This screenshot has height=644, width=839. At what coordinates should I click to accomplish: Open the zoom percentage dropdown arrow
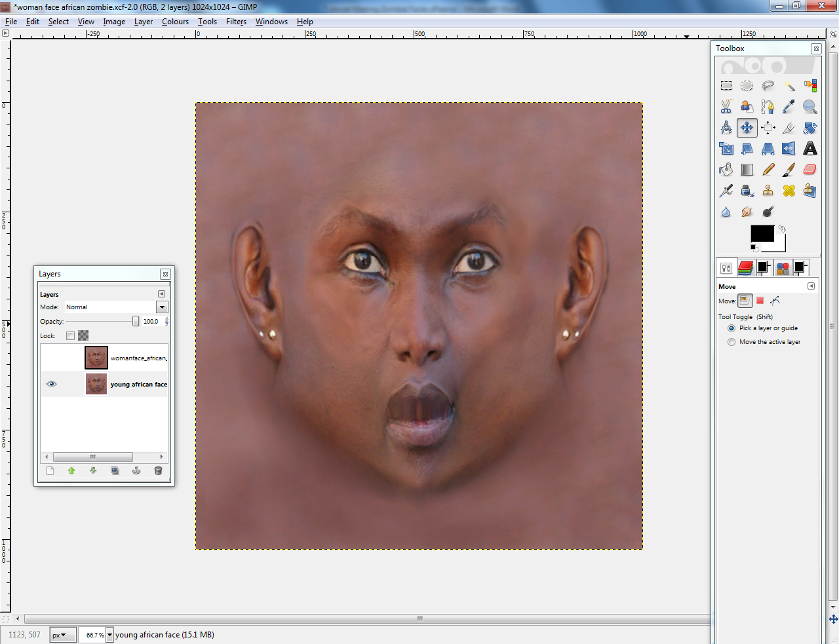109,635
